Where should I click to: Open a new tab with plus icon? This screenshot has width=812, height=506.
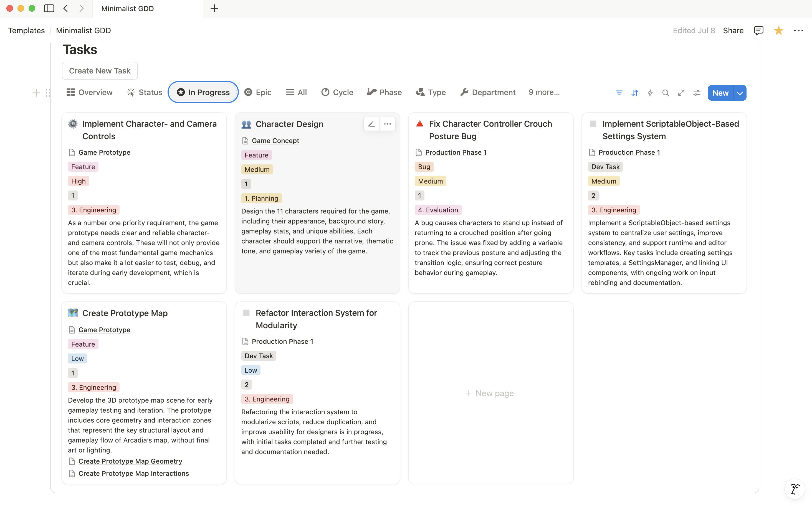pos(214,8)
